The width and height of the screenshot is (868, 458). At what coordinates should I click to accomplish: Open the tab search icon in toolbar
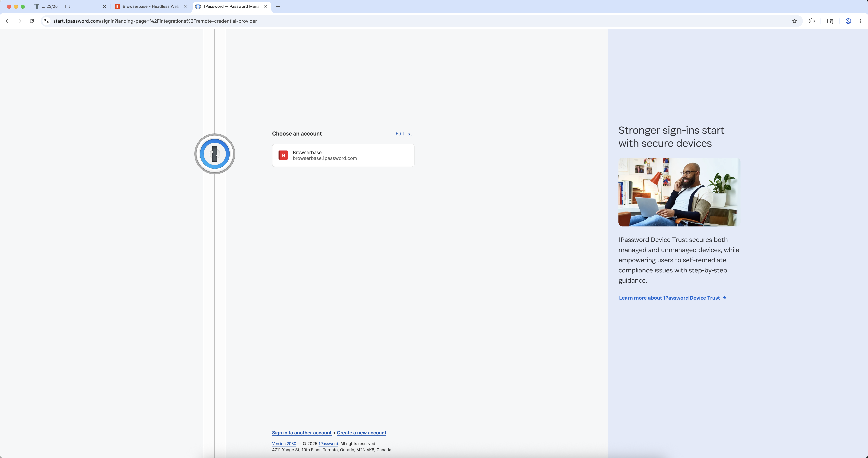click(830, 21)
